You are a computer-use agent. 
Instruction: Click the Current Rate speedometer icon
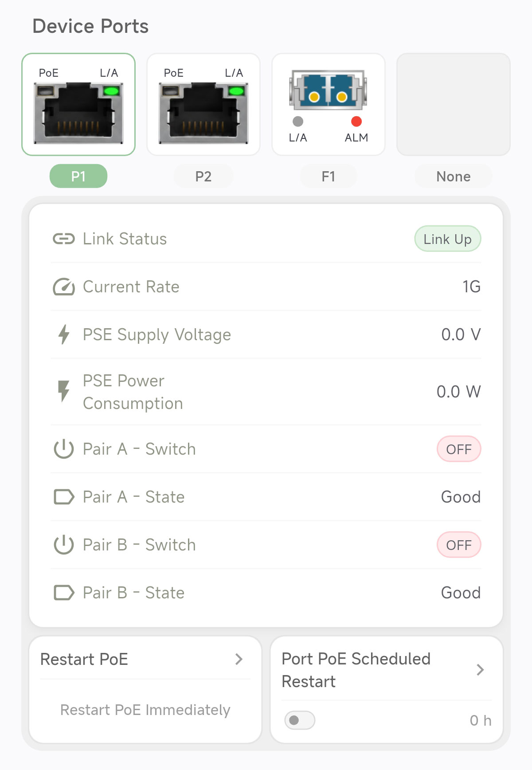64,287
